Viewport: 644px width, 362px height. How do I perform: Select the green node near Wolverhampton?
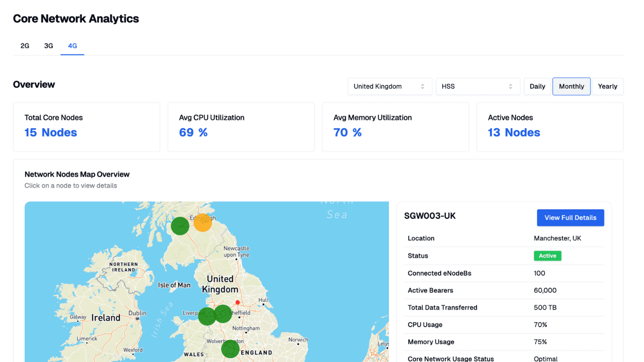230,349
